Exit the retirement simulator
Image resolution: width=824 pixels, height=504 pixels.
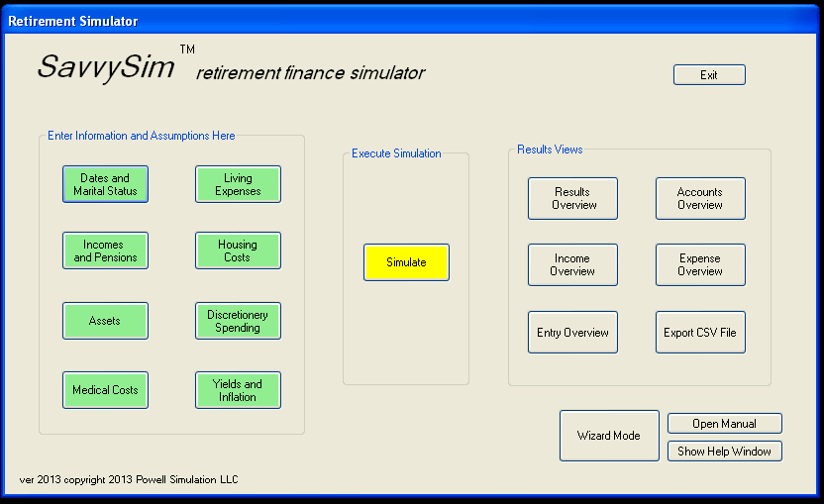[709, 75]
